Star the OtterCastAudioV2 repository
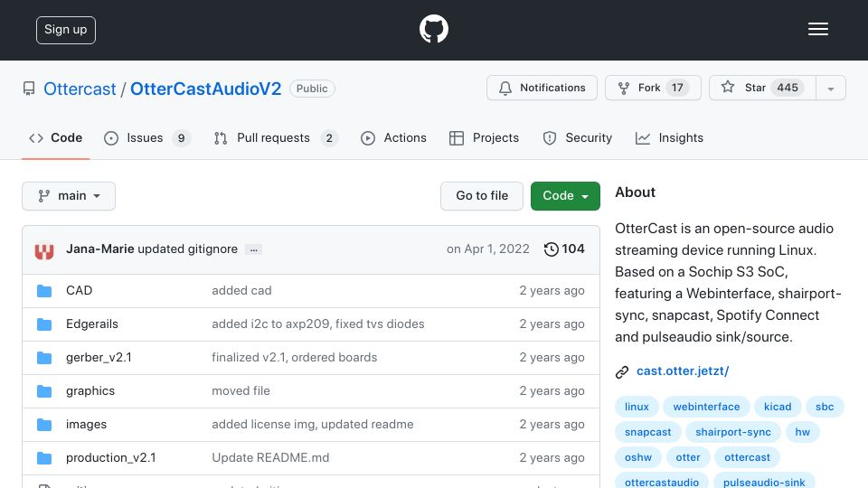Image resolution: width=868 pixels, height=488 pixels. [x=762, y=88]
